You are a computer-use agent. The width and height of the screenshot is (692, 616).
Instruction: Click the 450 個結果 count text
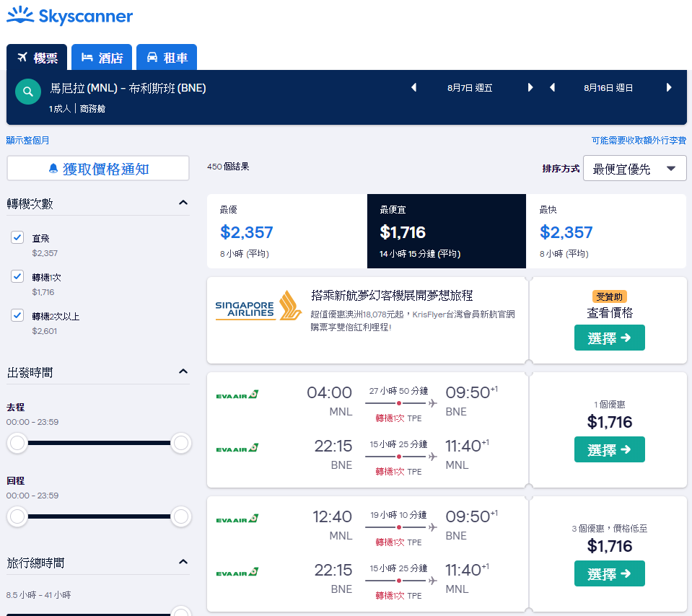click(x=228, y=167)
